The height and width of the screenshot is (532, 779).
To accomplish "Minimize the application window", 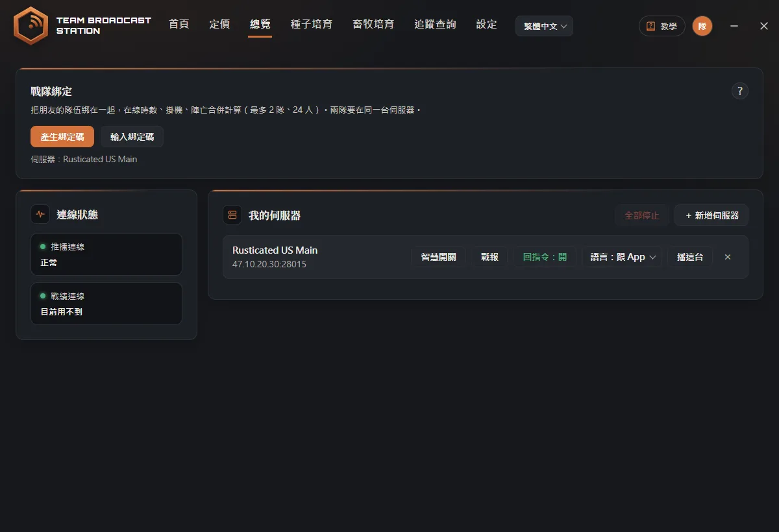I will pyautogui.click(x=734, y=26).
